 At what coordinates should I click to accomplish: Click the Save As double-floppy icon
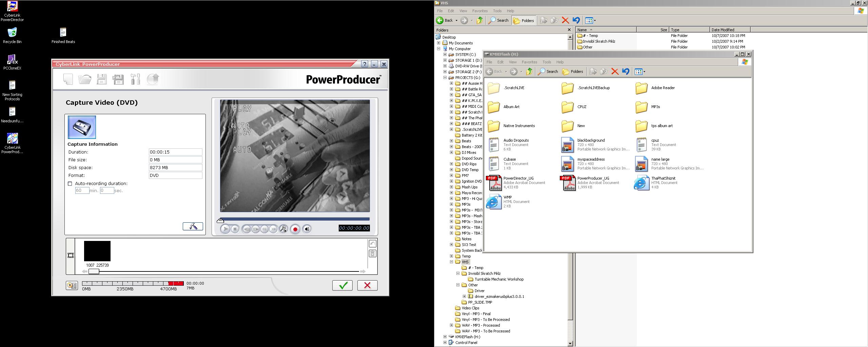click(x=118, y=79)
